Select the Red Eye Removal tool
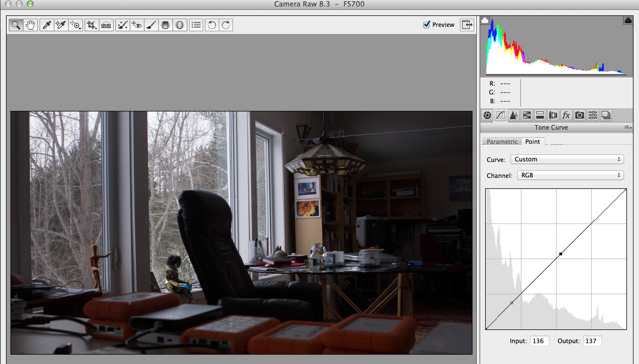Screen dimensions: 639x364 137,25
